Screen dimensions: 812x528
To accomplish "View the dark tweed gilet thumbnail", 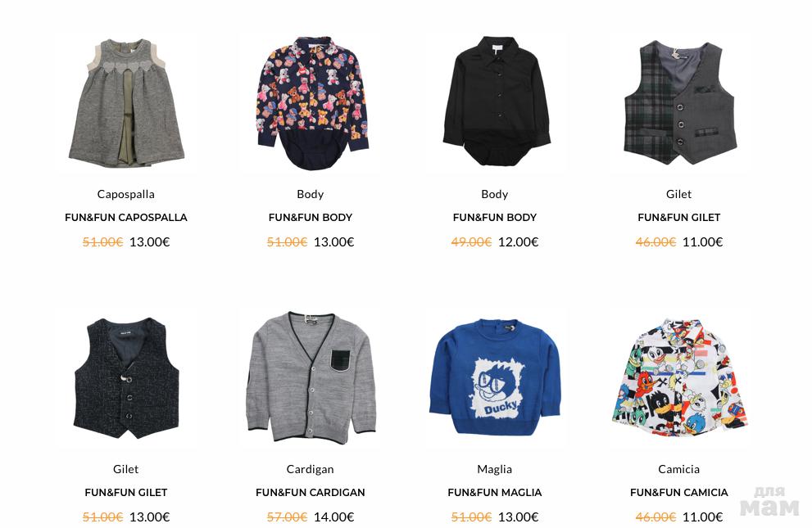I will point(126,378).
